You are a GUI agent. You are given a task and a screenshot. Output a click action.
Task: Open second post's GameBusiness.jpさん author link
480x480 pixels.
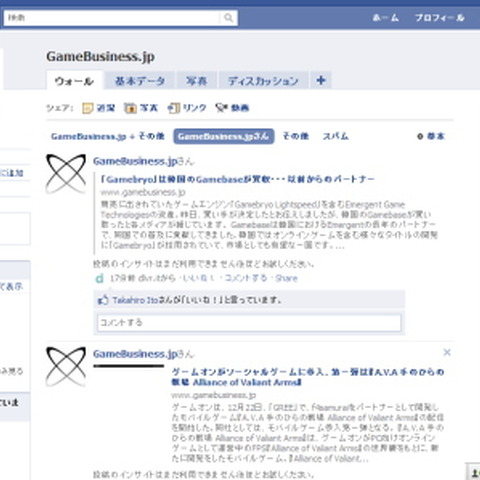tap(143, 354)
